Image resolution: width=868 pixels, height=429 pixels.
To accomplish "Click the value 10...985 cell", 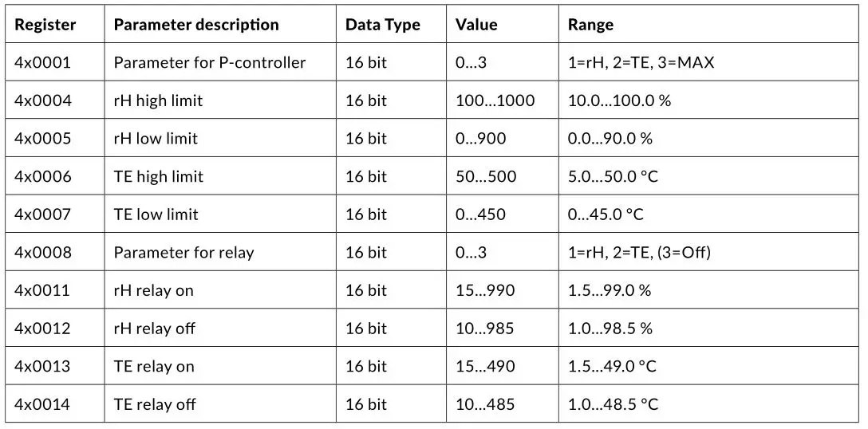I will coord(485,329).
